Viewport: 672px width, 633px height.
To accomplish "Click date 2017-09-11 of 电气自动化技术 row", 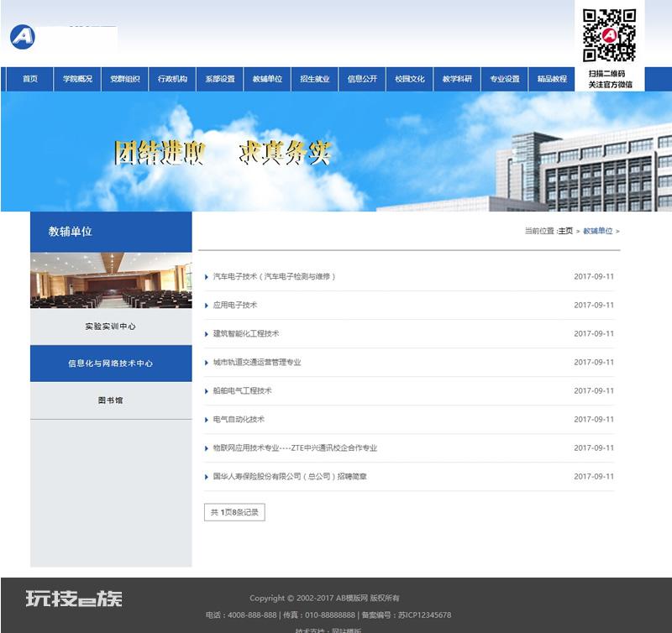I will (594, 419).
